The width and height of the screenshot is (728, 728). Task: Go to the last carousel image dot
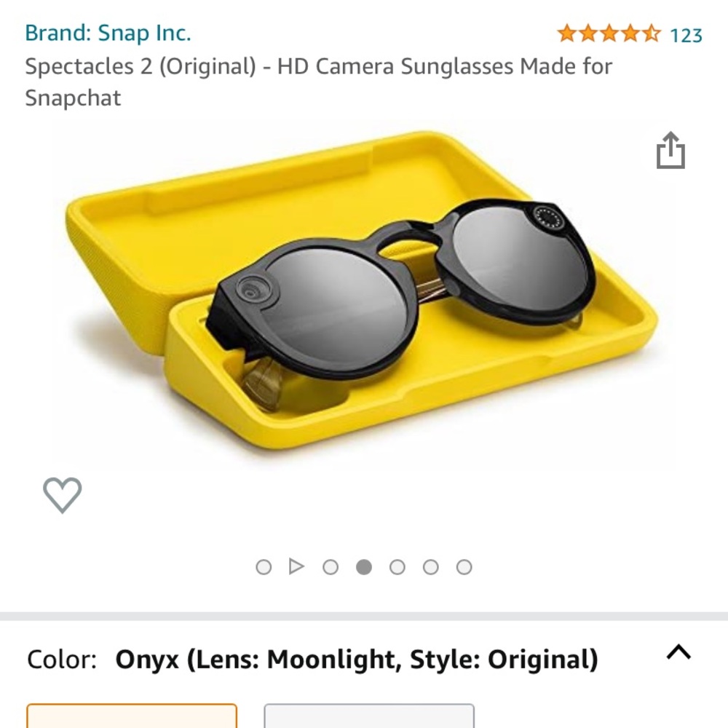tap(464, 567)
